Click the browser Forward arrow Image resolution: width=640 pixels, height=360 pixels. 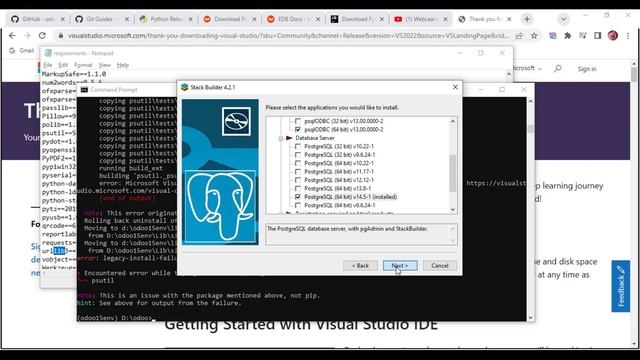(27, 36)
